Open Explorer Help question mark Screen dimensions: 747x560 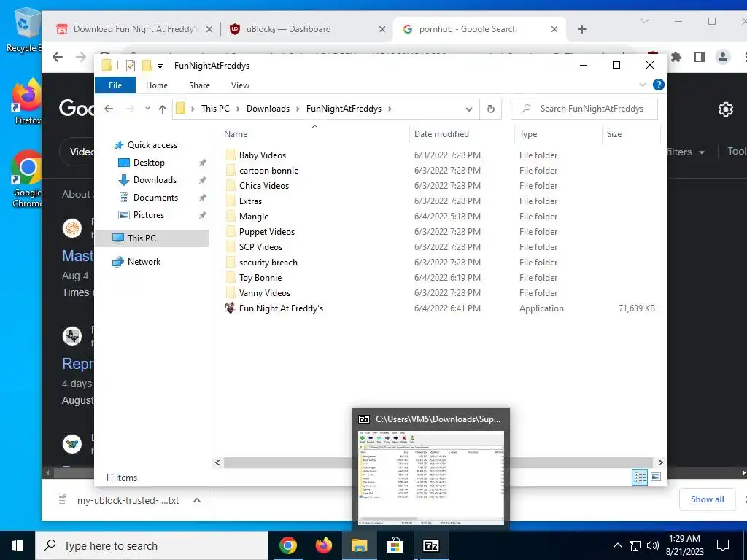click(659, 85)
